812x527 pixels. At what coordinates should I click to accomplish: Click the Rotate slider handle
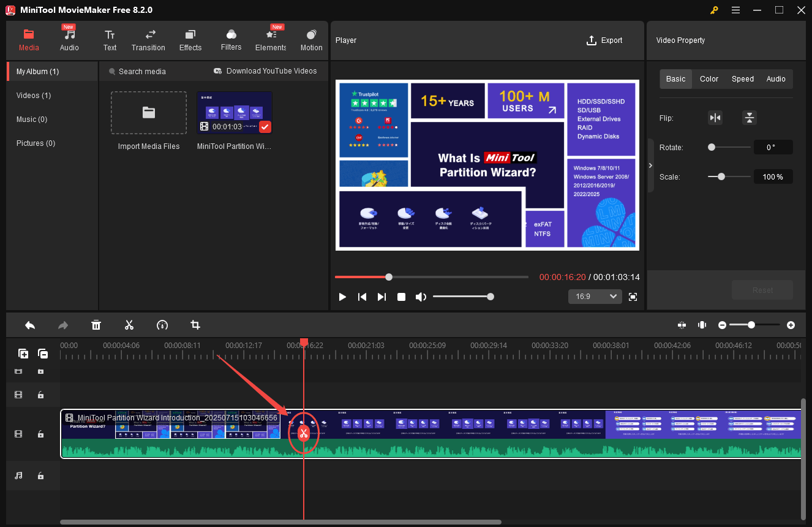pos(712,147)
